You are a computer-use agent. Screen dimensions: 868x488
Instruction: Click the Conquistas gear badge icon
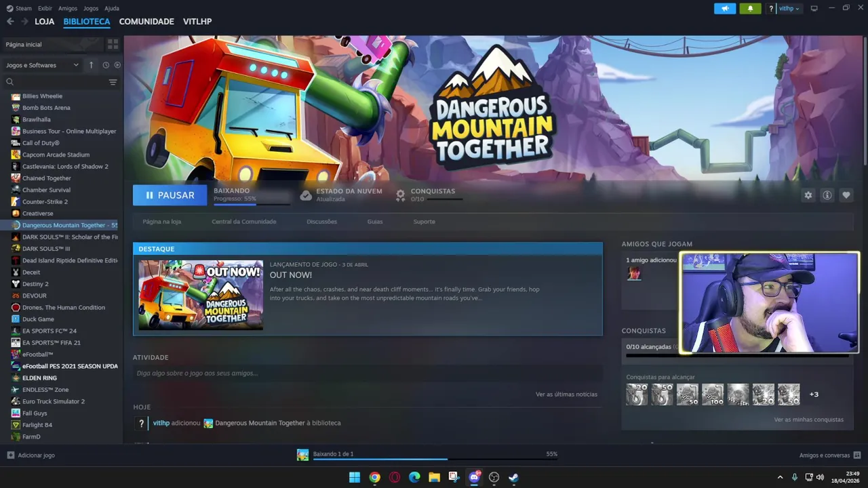(400, 195)
